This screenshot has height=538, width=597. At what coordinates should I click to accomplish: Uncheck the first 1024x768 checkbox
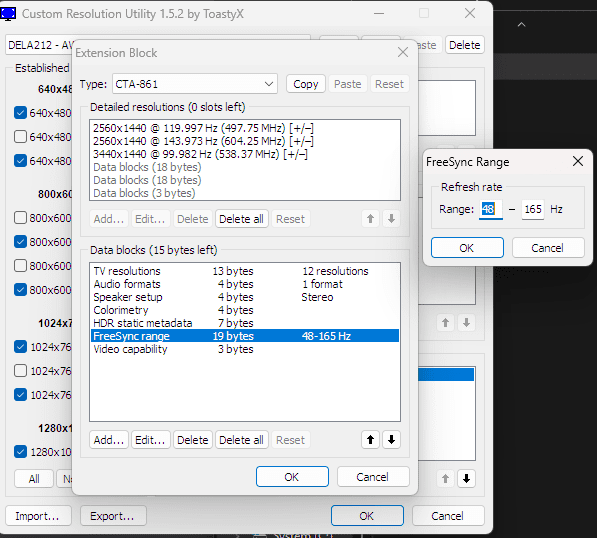click(x=20, y=347)
